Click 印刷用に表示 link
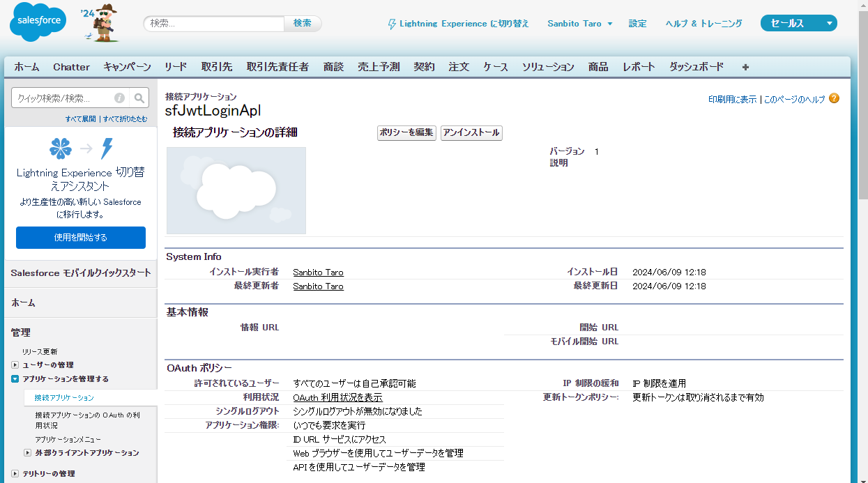This screenshot has width=868, height=483. click(732, 100)
